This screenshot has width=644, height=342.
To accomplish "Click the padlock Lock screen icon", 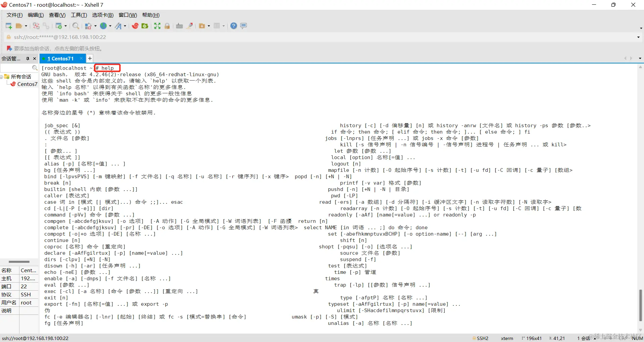I will (167, 26).
